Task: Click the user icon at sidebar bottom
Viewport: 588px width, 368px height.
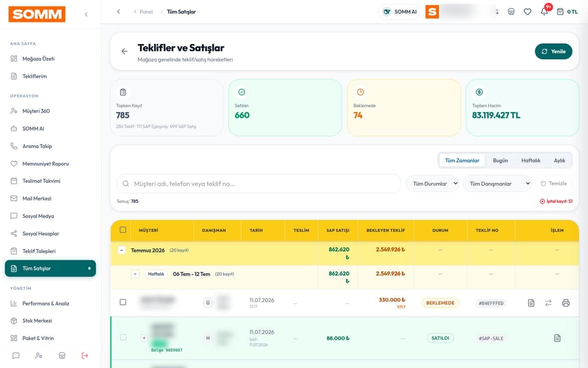Action: 39,356
